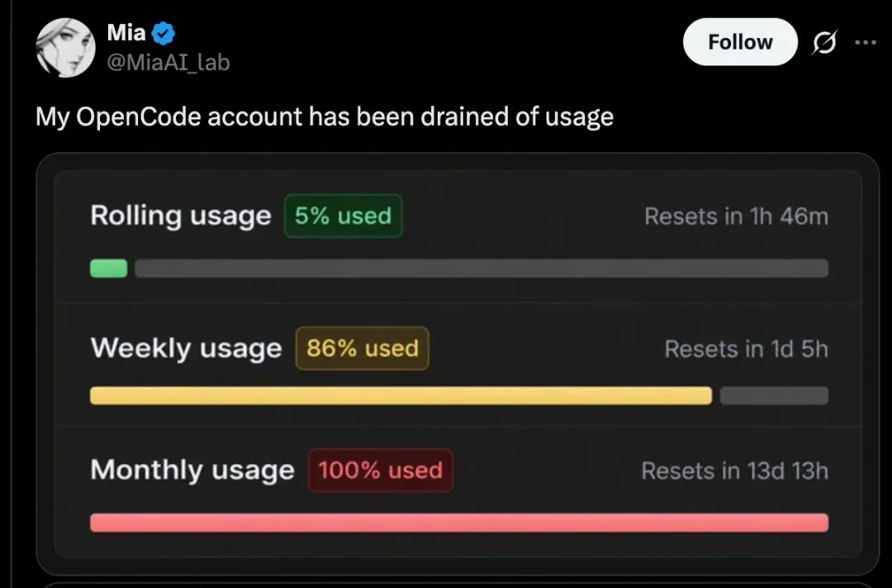Open Mia's profile avatar
The height and width of the screenshot is (588, 892).
65,47
